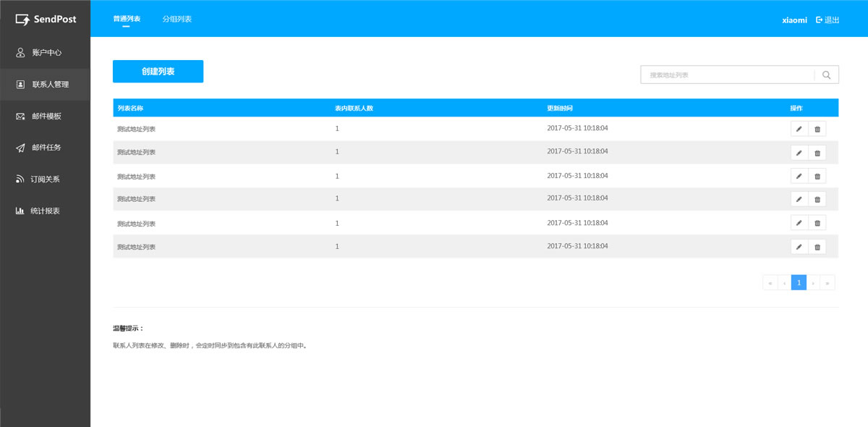Image resolution: width=868 pixels, height=427 pixels.
Task: Click the 更新时间 column header
Action: tap(560, 108)
